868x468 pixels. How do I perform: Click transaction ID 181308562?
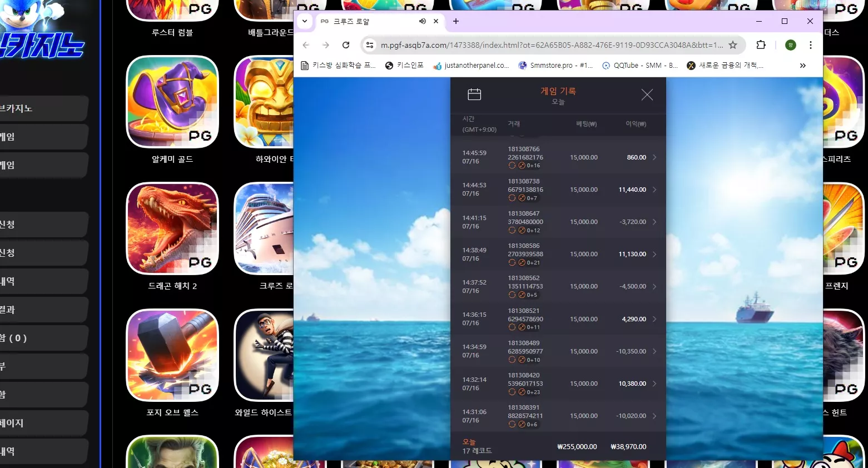(x=524, y=278)
